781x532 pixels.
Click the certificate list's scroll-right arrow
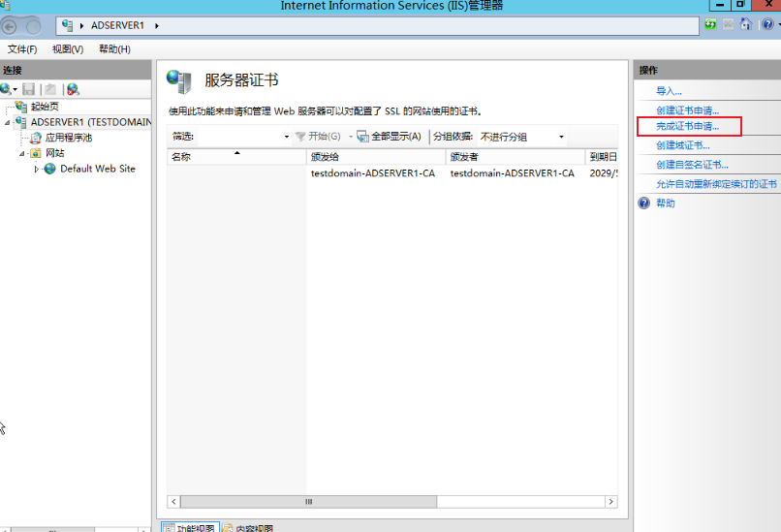click(x=611, y=502)
